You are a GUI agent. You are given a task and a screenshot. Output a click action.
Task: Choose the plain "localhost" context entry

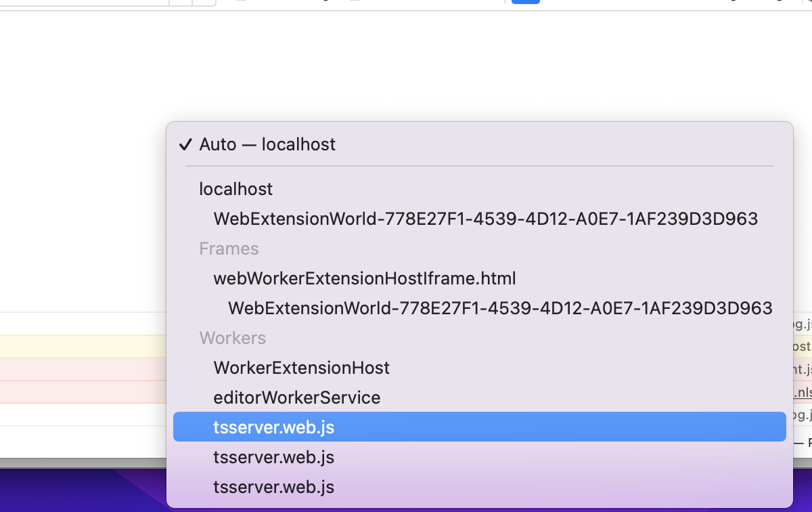click(479, 189)
